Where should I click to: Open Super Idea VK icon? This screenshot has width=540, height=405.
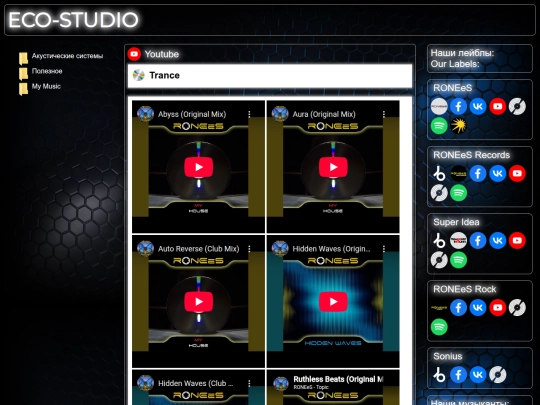[x=498, y=241]
